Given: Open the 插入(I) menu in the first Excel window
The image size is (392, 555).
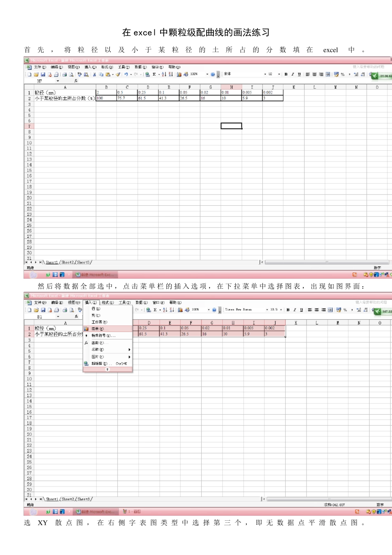Looking at the screenshot, I should (90, 67).
